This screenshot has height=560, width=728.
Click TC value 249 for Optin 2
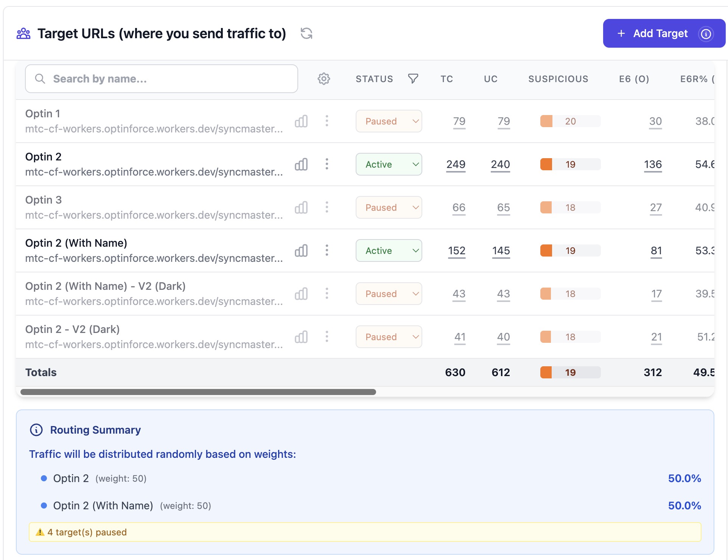coord(456,165)
